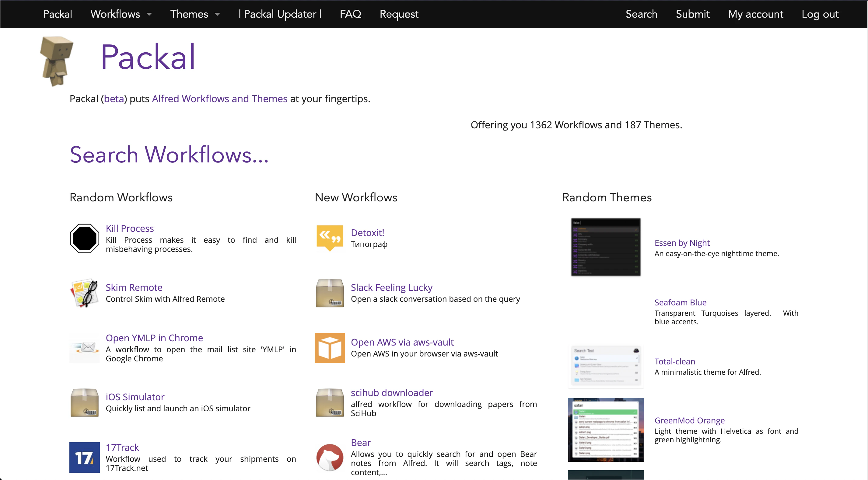Open the Packal Updater page
Screen dimensions: 868x480
tap(280, 14)
